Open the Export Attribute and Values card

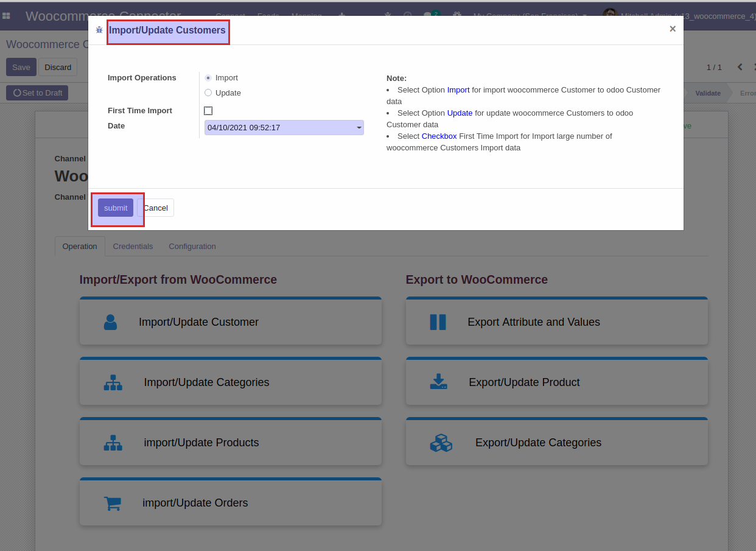click(557, 321)
